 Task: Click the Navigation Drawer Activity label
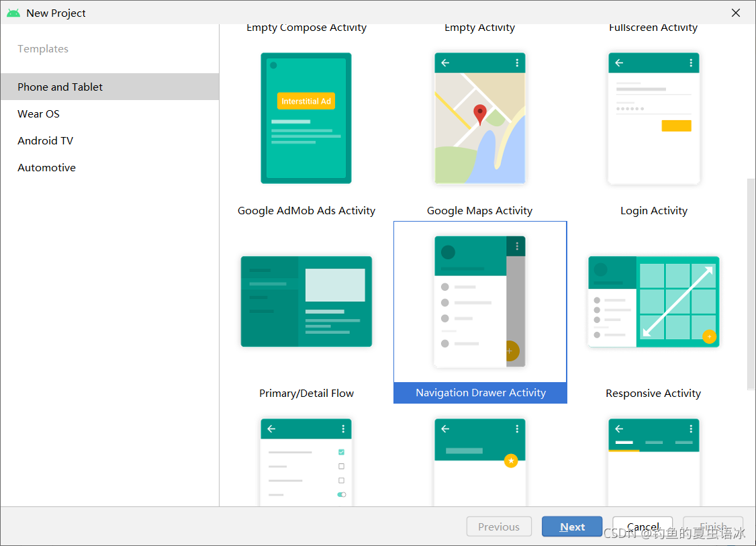click(481, 393)
